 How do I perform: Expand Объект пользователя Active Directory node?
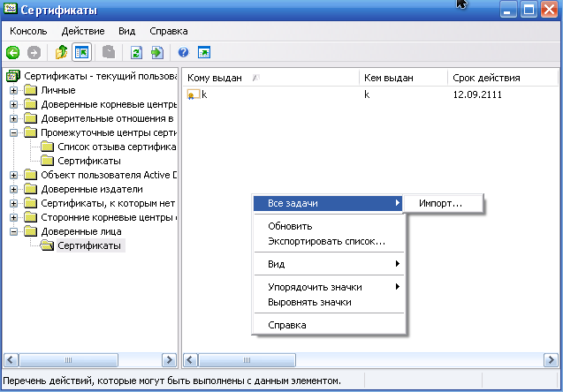tap(13, 175)
